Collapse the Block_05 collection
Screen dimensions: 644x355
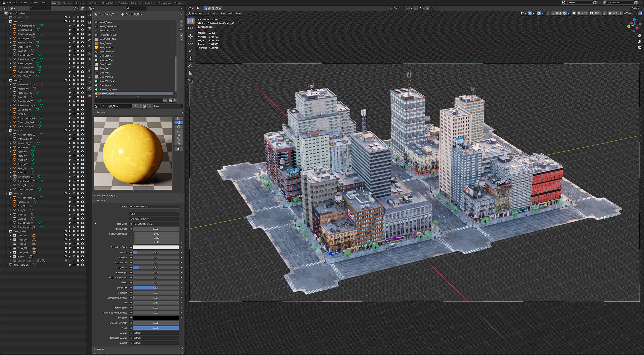click(x=6, y=21)
